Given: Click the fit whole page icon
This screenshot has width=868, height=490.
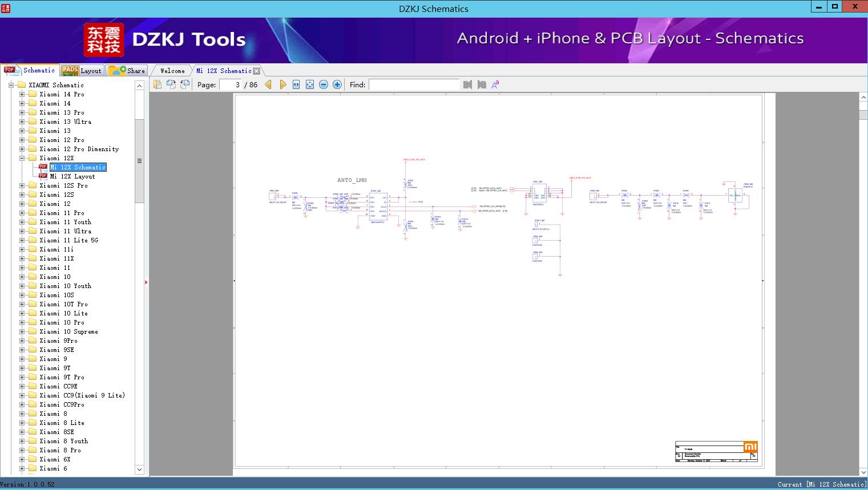Looking at the screenshot, I should (x=310, y=84).
